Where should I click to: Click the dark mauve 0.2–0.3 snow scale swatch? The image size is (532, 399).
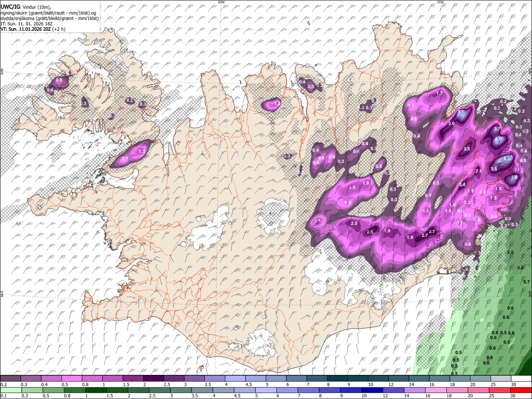point(10,379)
